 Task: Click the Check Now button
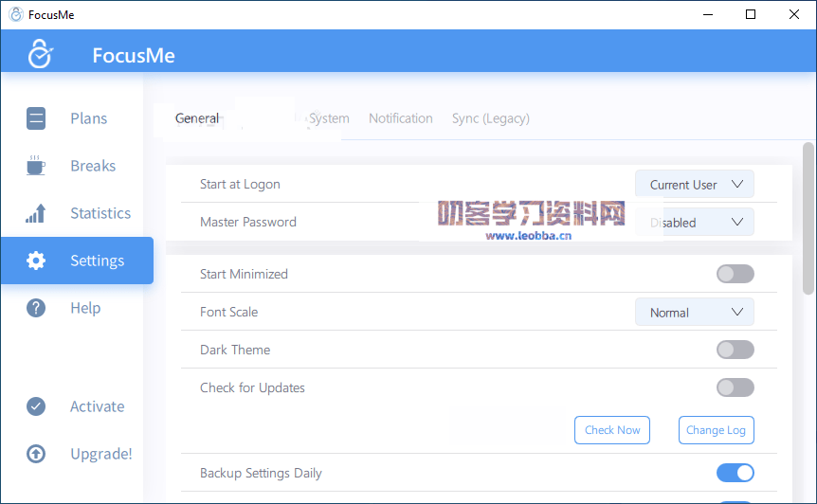[x=612, y=430]
